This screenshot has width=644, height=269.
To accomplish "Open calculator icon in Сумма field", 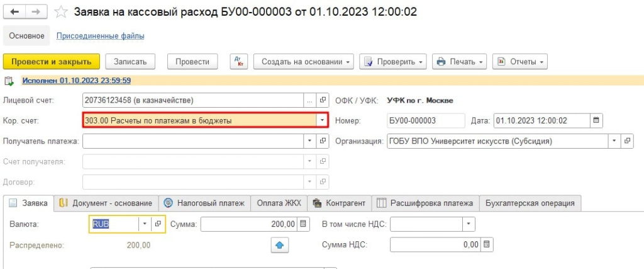I will (303, 224).
